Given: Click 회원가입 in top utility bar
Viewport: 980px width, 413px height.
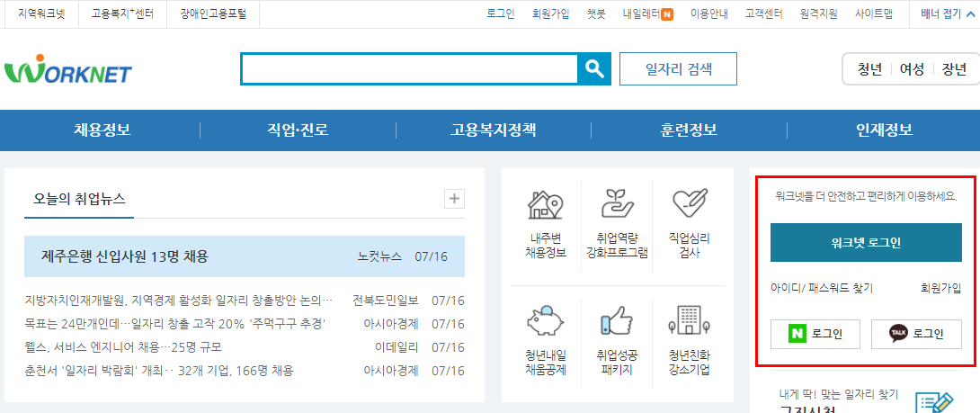Looking at the screenshot, I should pyautogui.click(x=550, y=13).
